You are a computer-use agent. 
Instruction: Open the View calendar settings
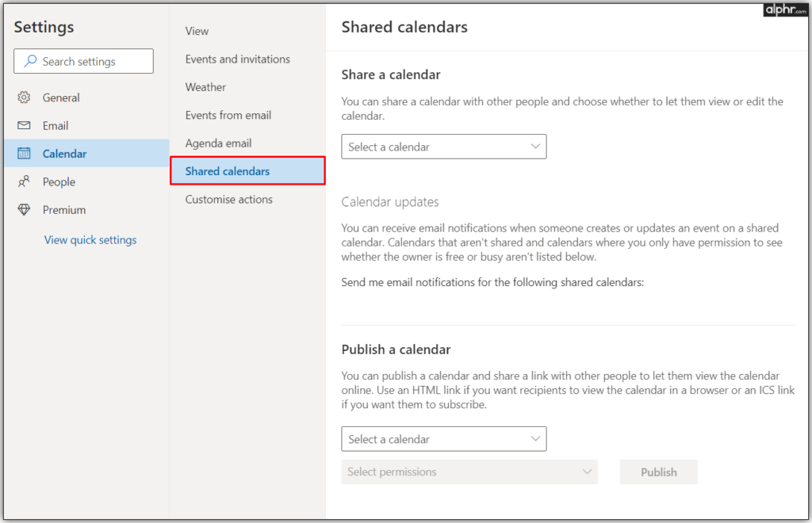197,31
